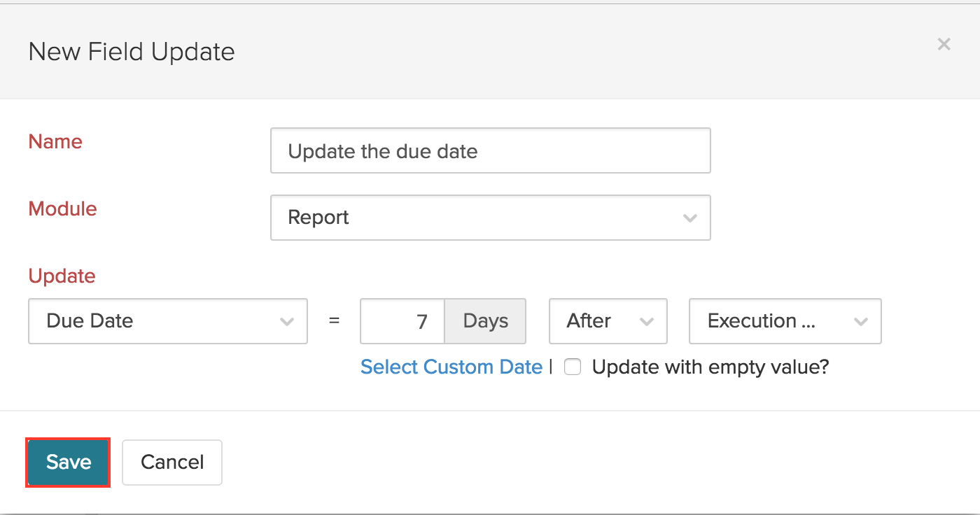The height and width of the screenshot is (515, 980).
Task: Save the field update
Action: tap(69, 462)
